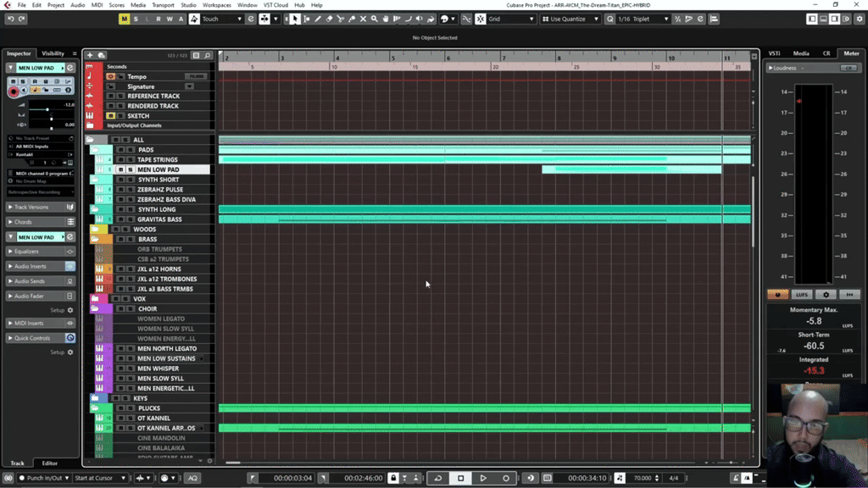
Task: Open the Touch automation mode dropdown
Action: click(x=223, y=19)
